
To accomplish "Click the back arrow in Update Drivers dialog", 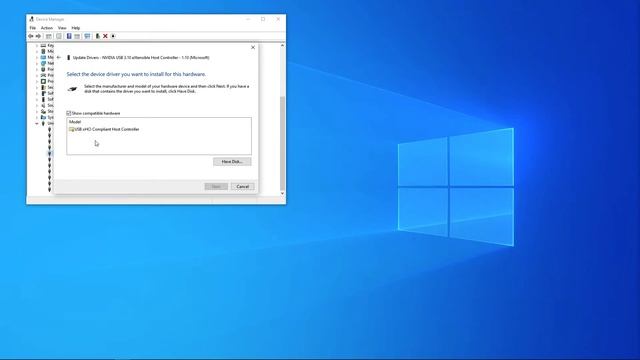I will (x=59, y=57).
